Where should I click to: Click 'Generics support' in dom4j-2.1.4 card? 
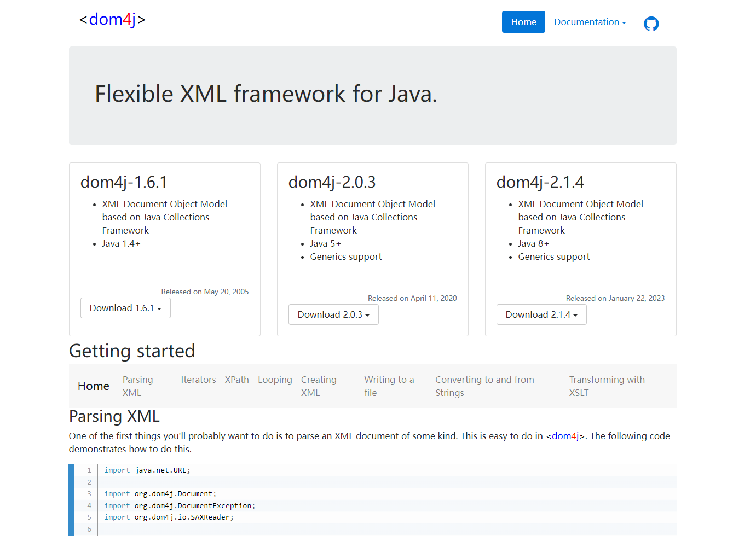click(x=553, y=257)
